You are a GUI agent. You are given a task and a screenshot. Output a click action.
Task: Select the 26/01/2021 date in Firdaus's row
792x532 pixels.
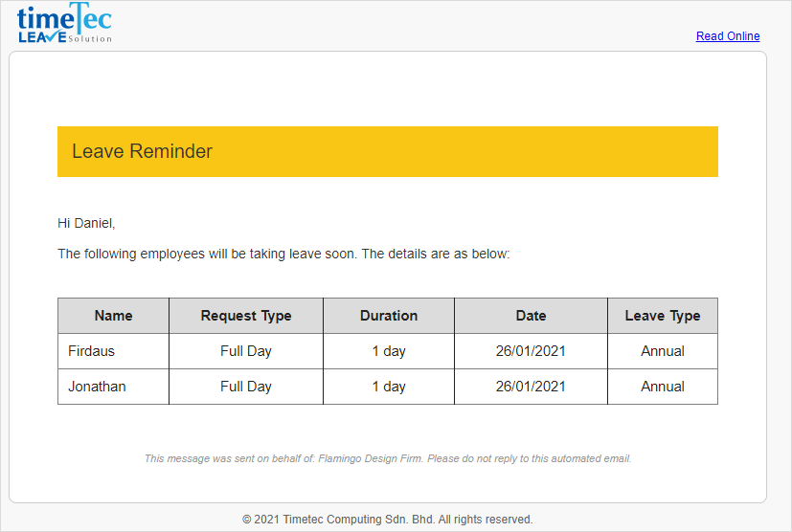pyautogui.click(x=531, y=351)
